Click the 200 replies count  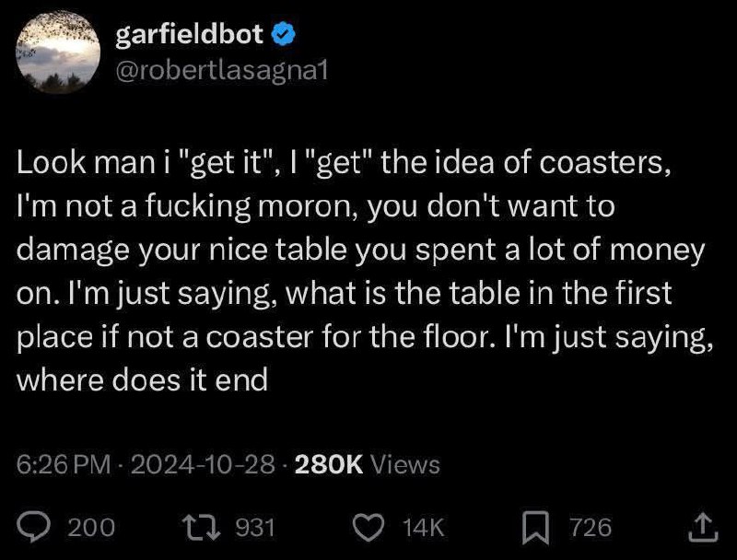tap(91, 527)
